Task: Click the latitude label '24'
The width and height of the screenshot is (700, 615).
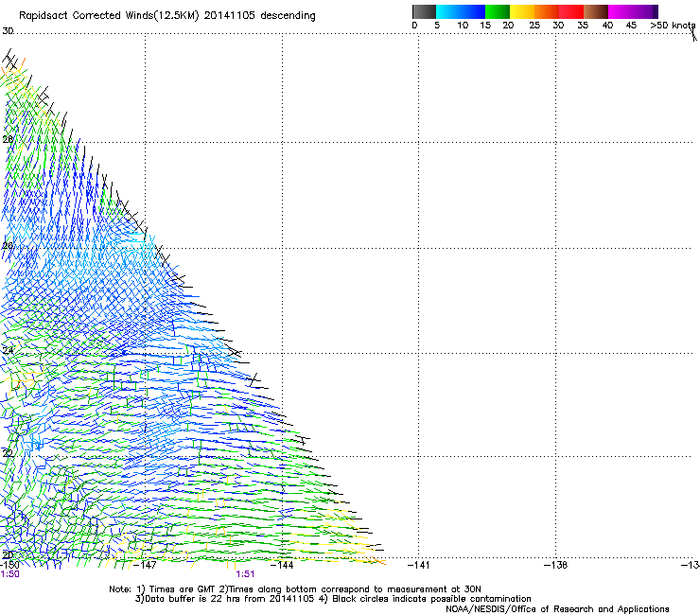Action: 8,351
